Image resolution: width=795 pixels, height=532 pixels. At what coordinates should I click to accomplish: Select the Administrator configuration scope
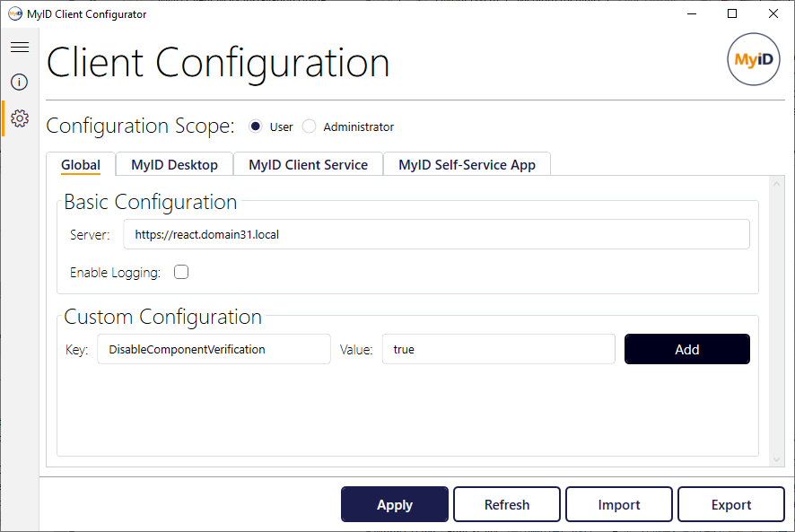(x=310, y=126)
